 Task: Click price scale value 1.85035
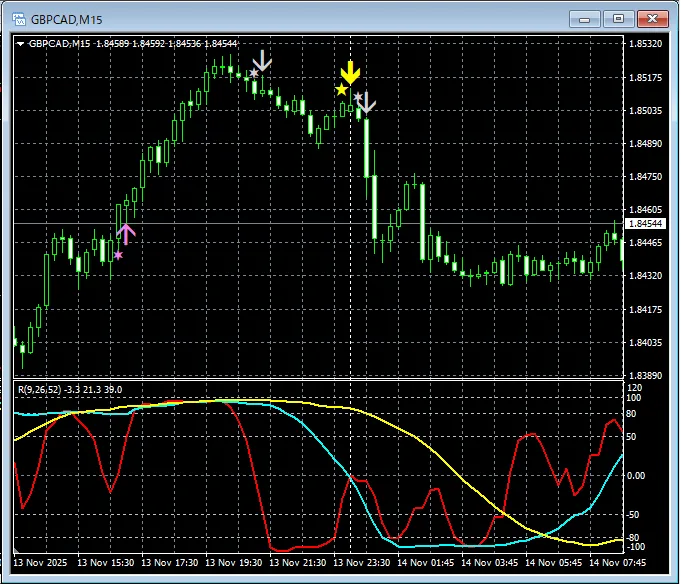tap(645, 111)
